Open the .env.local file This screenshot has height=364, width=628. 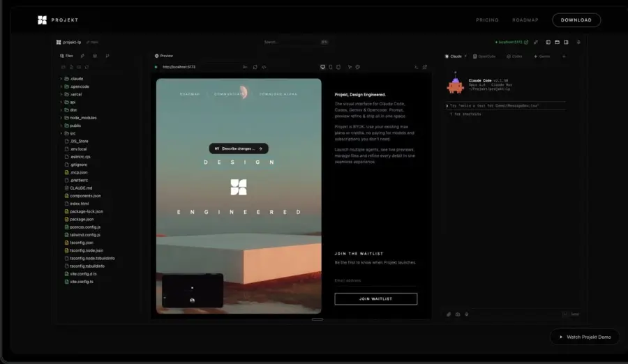click(75, 149)
